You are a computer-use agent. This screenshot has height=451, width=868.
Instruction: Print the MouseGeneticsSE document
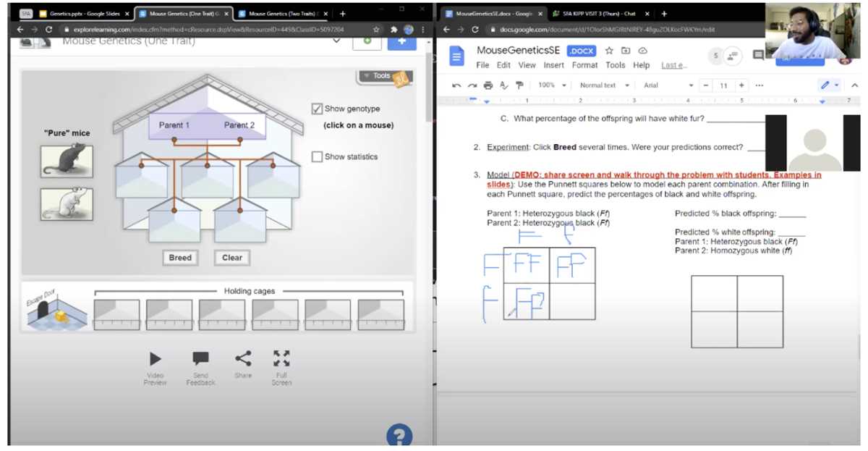(x=488, y=85)
